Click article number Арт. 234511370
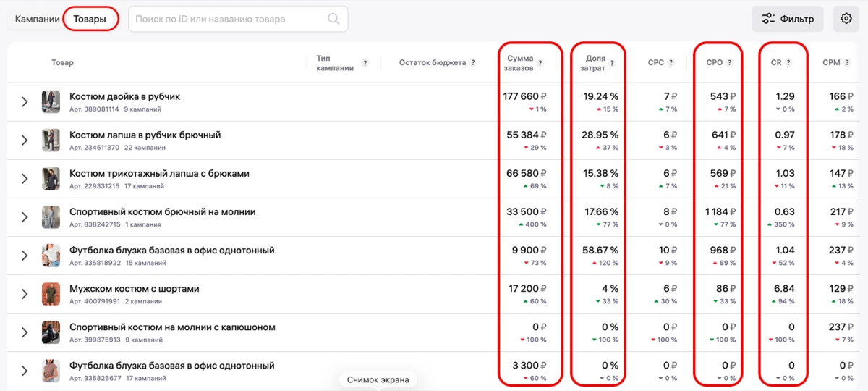The image size is (868, 391). pos(94,148)
